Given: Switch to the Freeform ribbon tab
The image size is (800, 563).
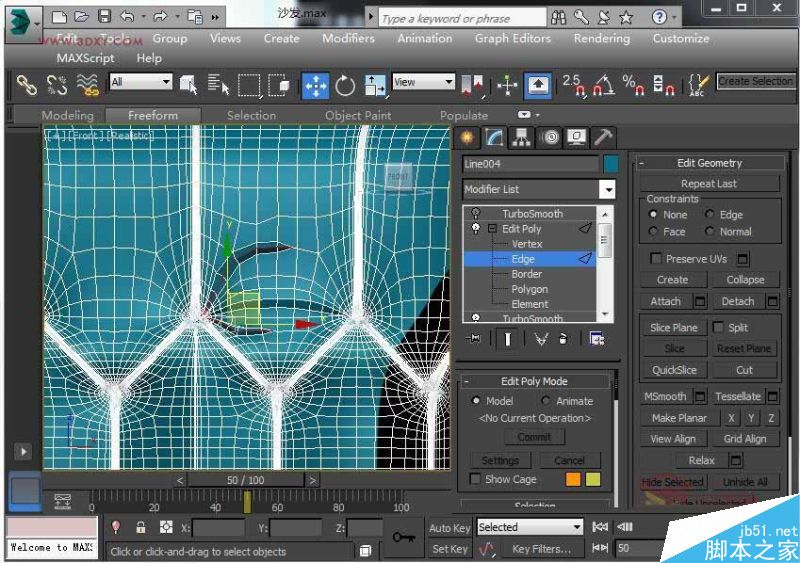Looking at the screenshot, I should coord(153,115).
